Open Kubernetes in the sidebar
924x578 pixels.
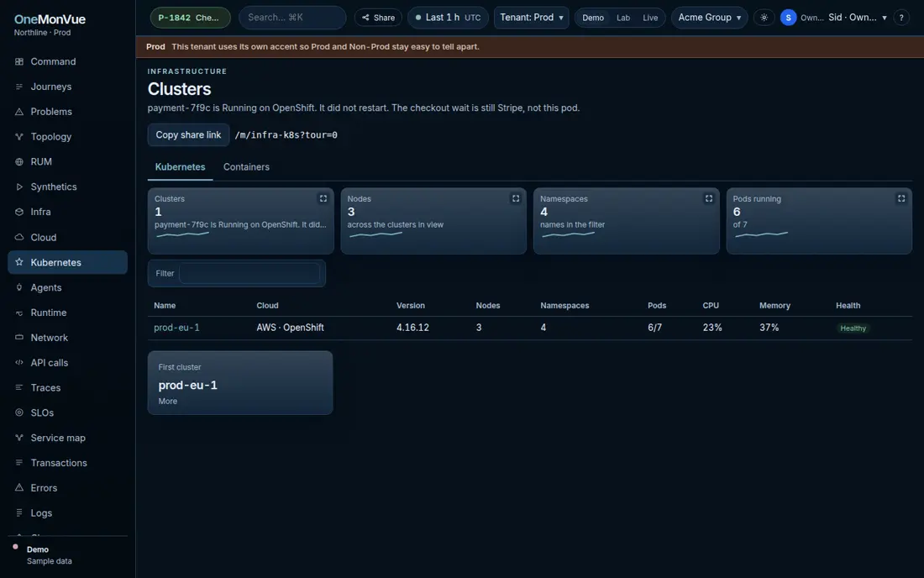68,262
